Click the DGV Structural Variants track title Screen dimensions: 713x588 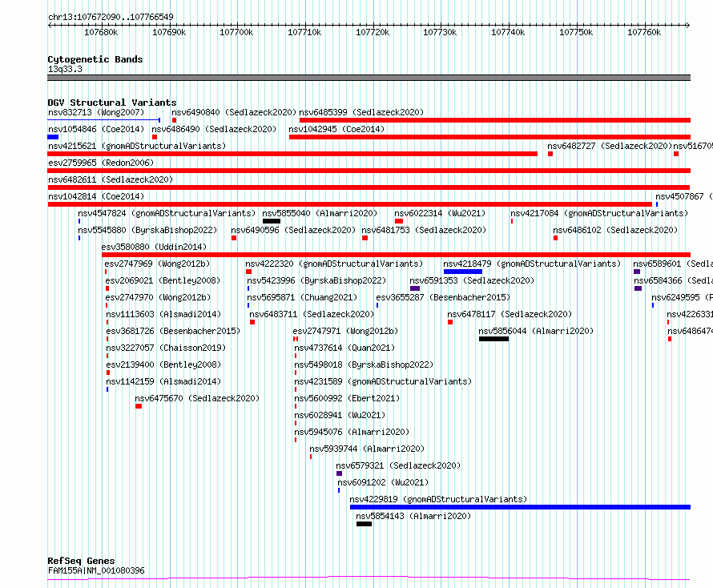pos(112,103)
